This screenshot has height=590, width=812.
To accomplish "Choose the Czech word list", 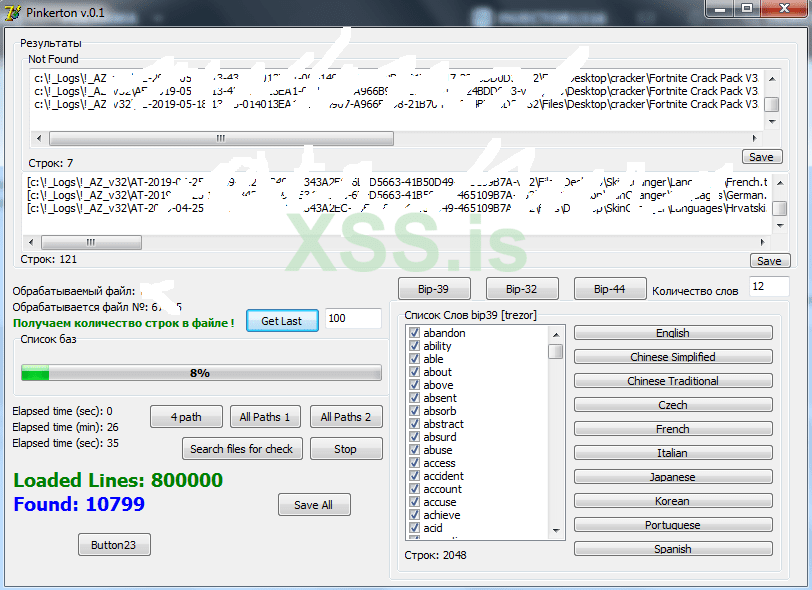I will click(673, 405).
